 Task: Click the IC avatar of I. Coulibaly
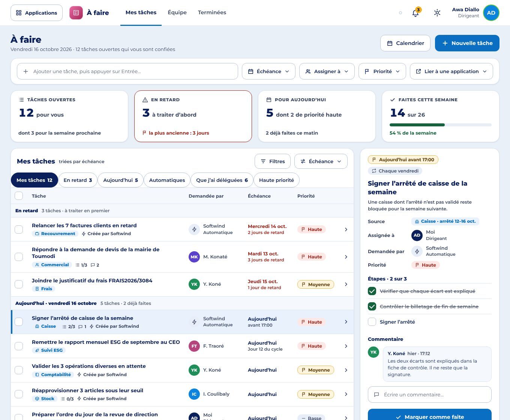(x=194, y=394)
